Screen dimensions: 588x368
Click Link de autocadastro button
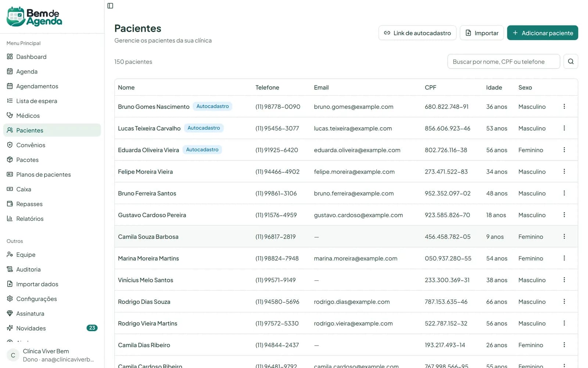(417, 33)
